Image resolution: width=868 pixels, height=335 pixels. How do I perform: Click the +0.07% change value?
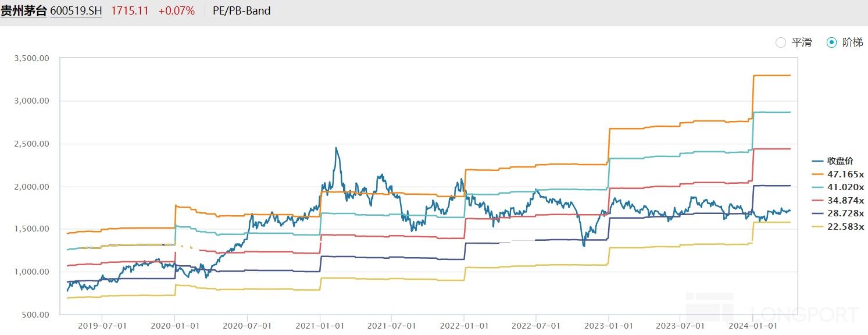tap(176, 10)
